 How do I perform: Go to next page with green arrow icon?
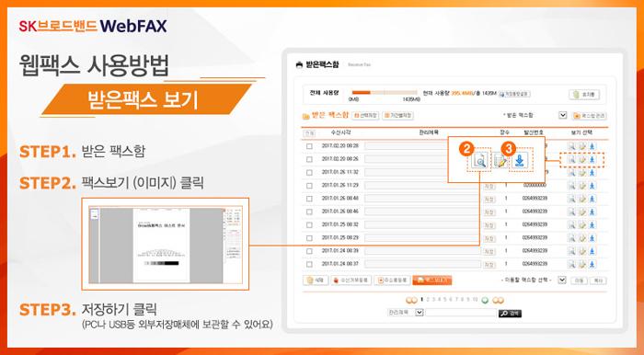tap(485, 300)
